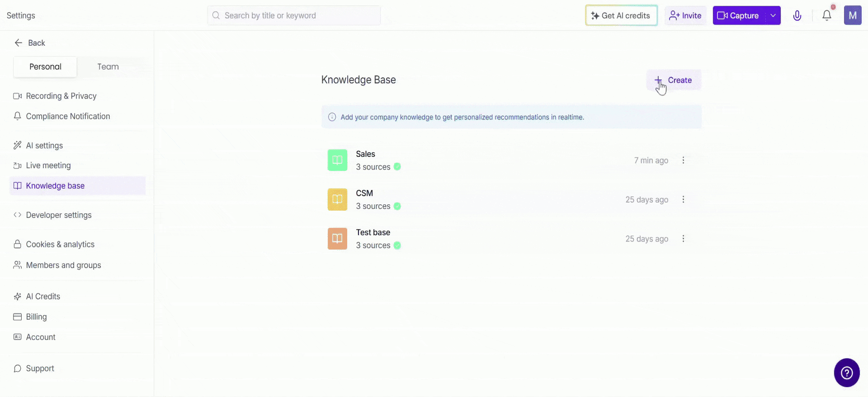Click the Support chat bubble icon

click(17, 369)
